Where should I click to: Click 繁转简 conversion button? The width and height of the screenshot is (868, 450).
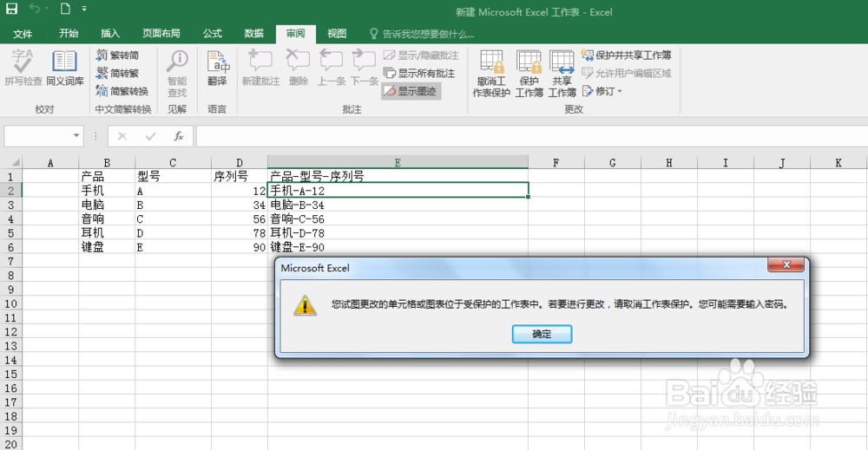click(117, 55)
